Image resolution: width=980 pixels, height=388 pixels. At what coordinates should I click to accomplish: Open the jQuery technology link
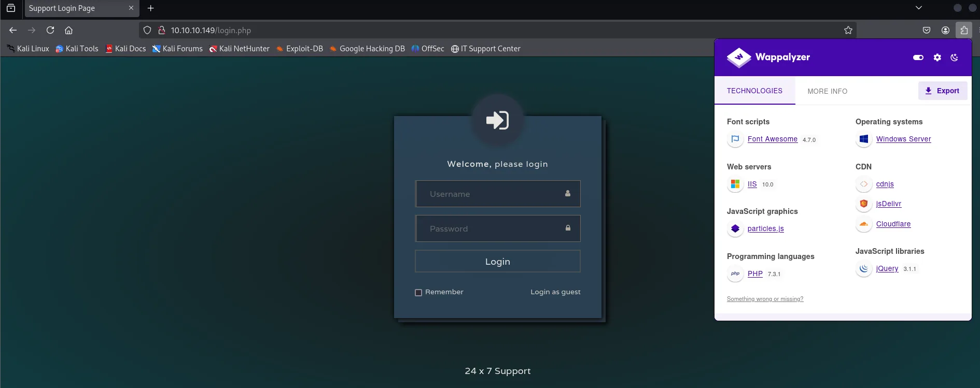pyautogui.click(x=887, y=269)
